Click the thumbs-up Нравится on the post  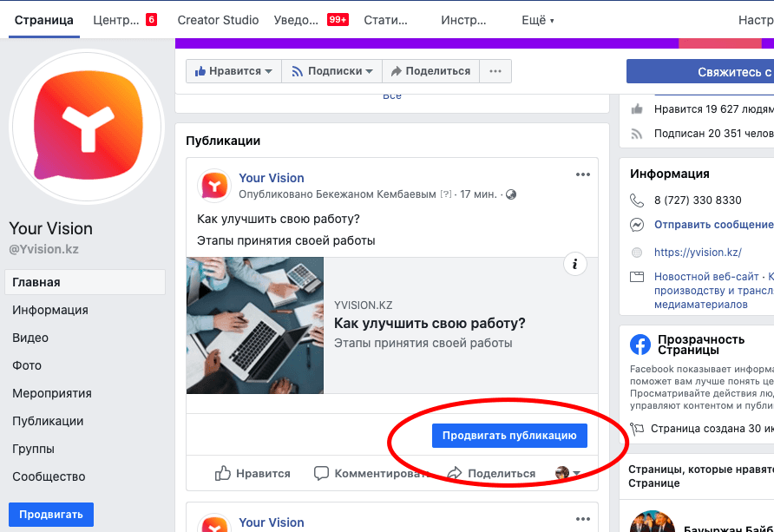pos(253,473)
